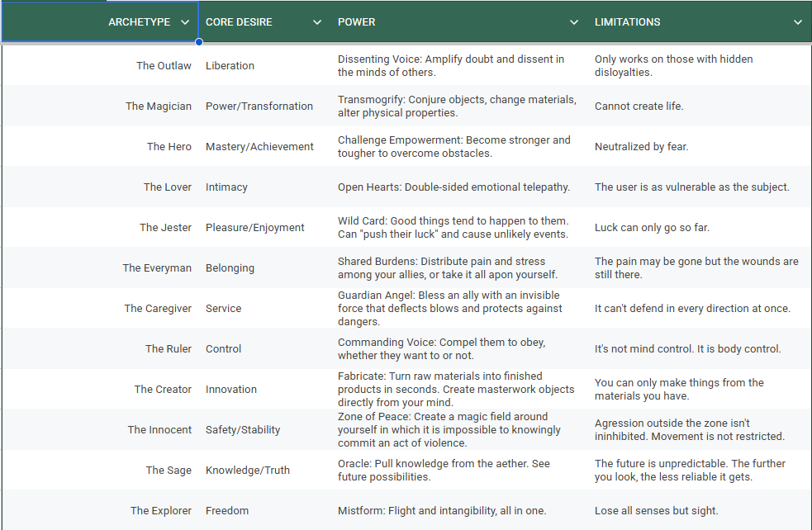Click the 'Belonging' cell
The width and height of the screenshot is (812, 530).
(x=264, y=267)
